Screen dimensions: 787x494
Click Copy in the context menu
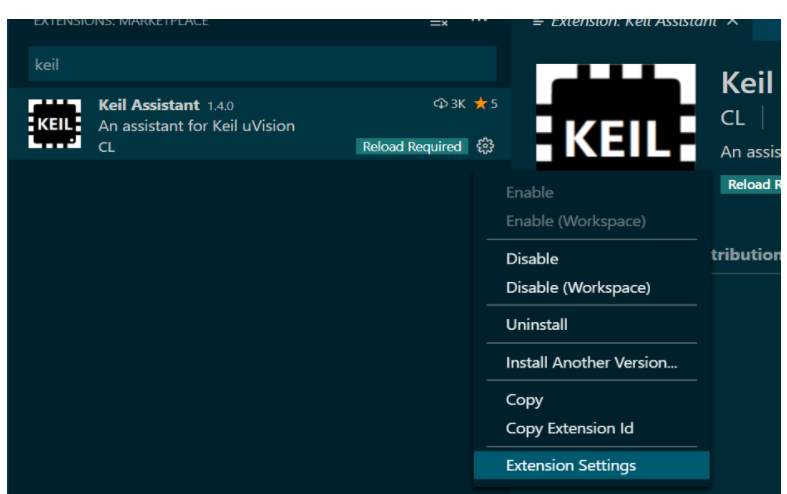pyautogui.click(x=524, y=400)
